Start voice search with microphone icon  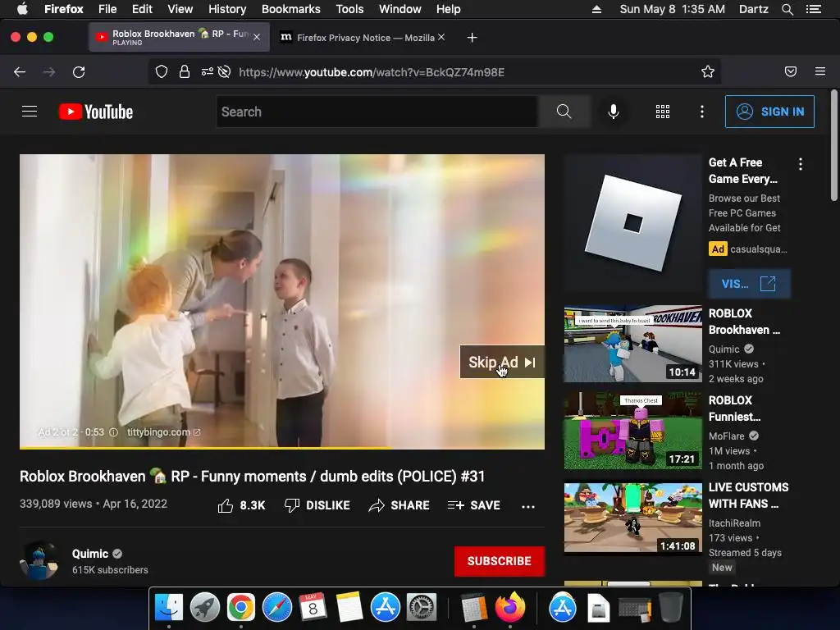[614, 112]
